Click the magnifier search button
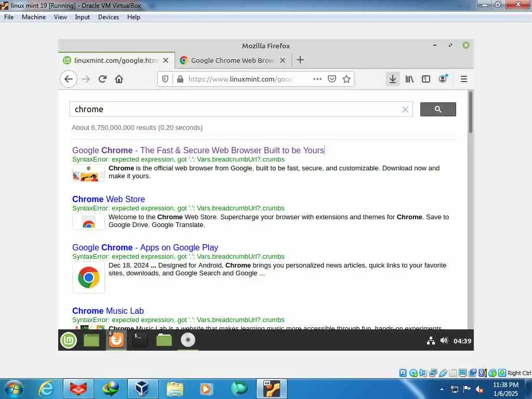Viewport: 532px width, 399px height. tap(438, 109)
